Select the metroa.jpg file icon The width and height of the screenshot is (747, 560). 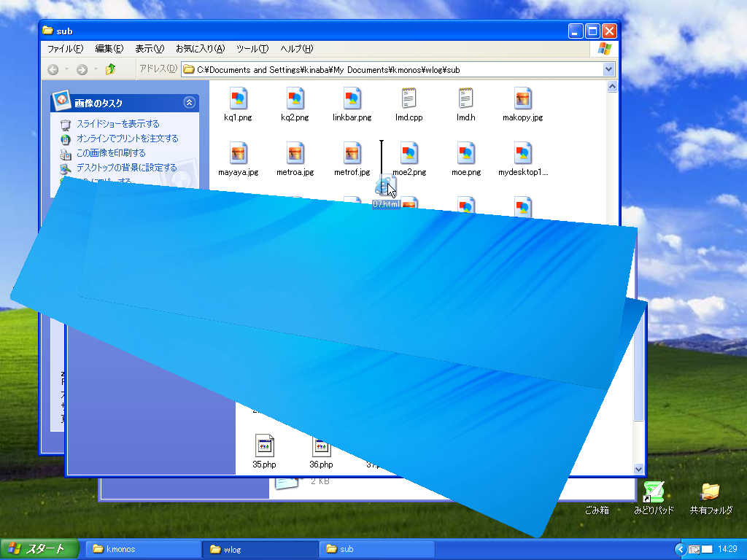point(295,153)
